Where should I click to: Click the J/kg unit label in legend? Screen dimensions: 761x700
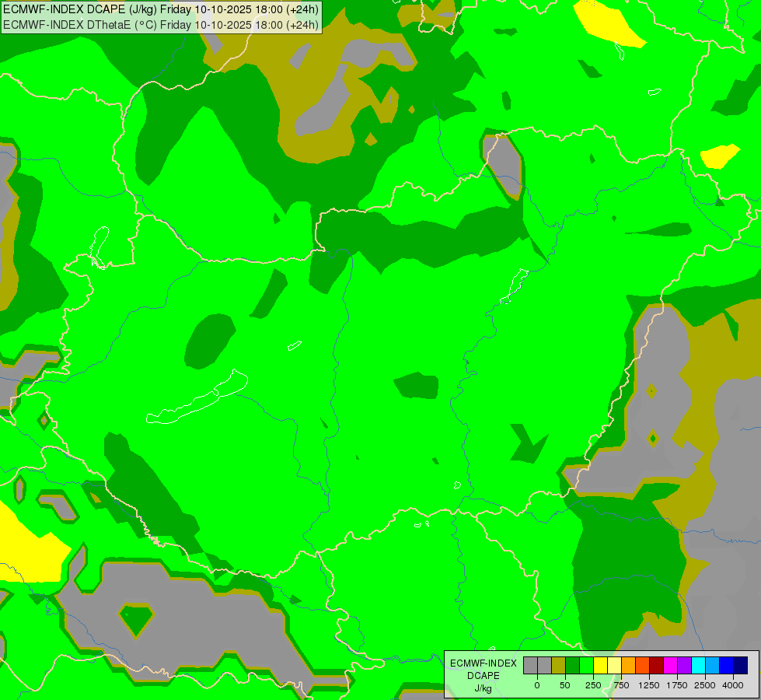(x=483, y=688)
